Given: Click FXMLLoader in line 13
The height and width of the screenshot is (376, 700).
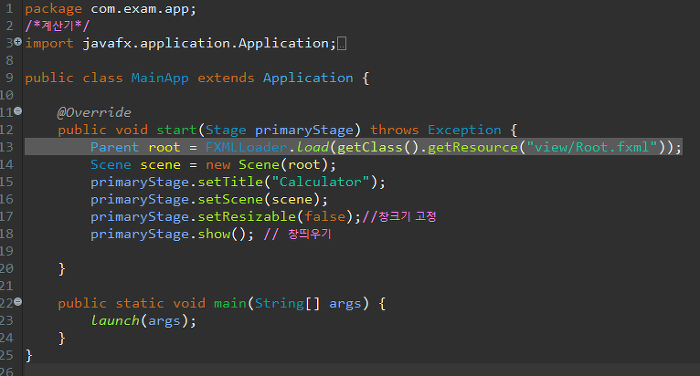Looking at the screenshot, I should (246, 147).
